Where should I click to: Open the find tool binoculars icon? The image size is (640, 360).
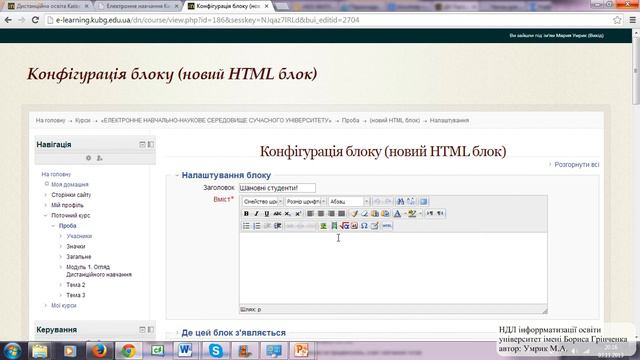400,201
